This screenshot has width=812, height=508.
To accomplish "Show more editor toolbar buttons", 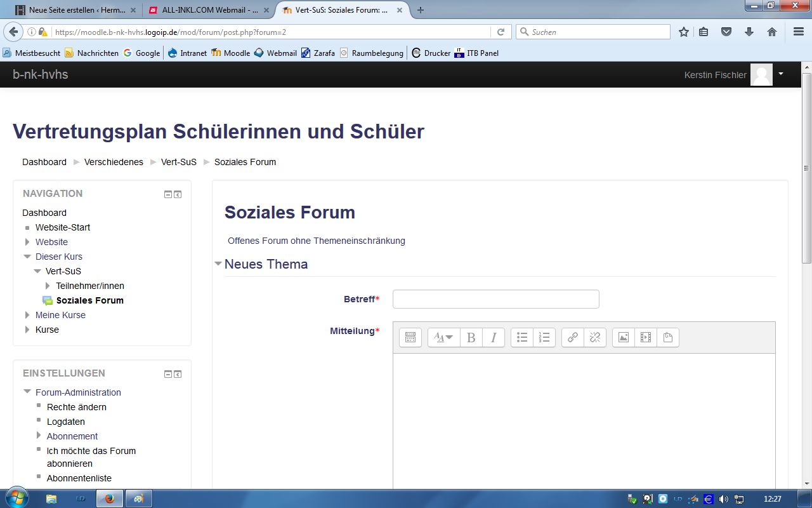I will (410, 338).
